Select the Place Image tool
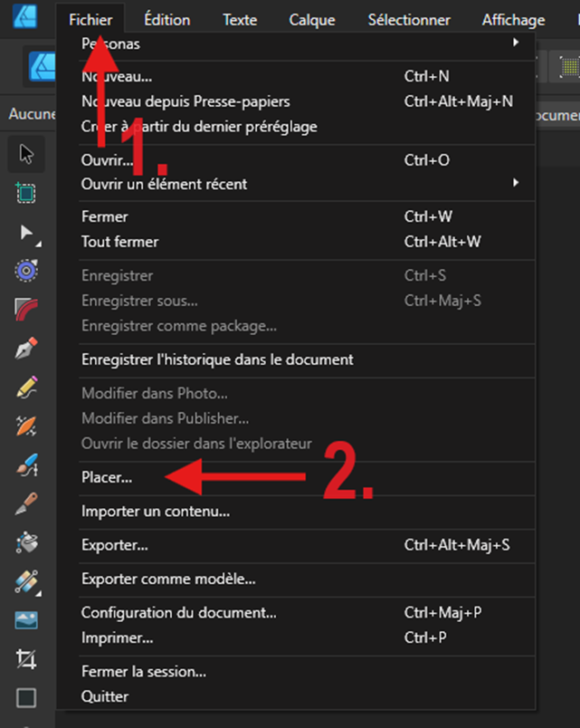 [x=26, y=620]
